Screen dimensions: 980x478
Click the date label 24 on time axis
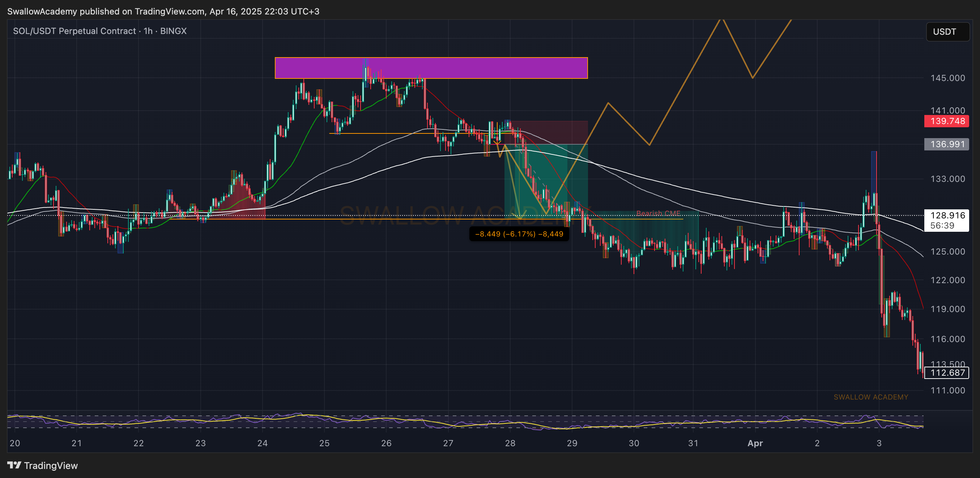pos(263,443)
